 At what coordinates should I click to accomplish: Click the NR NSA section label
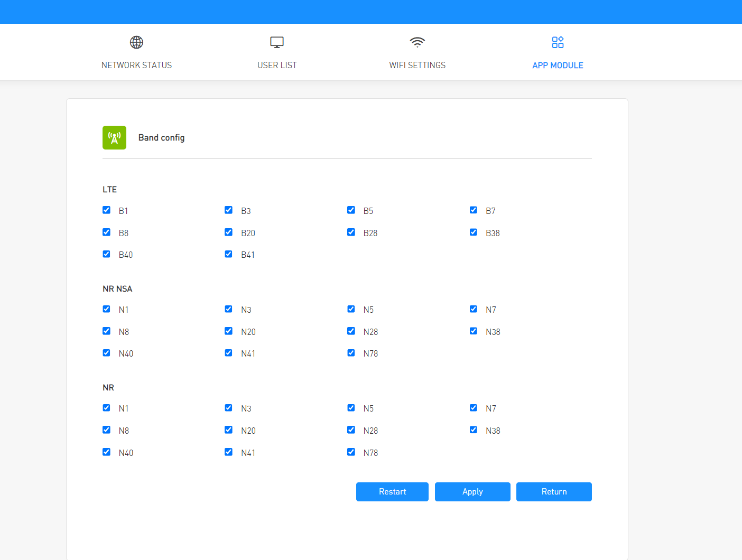[117, 288]
